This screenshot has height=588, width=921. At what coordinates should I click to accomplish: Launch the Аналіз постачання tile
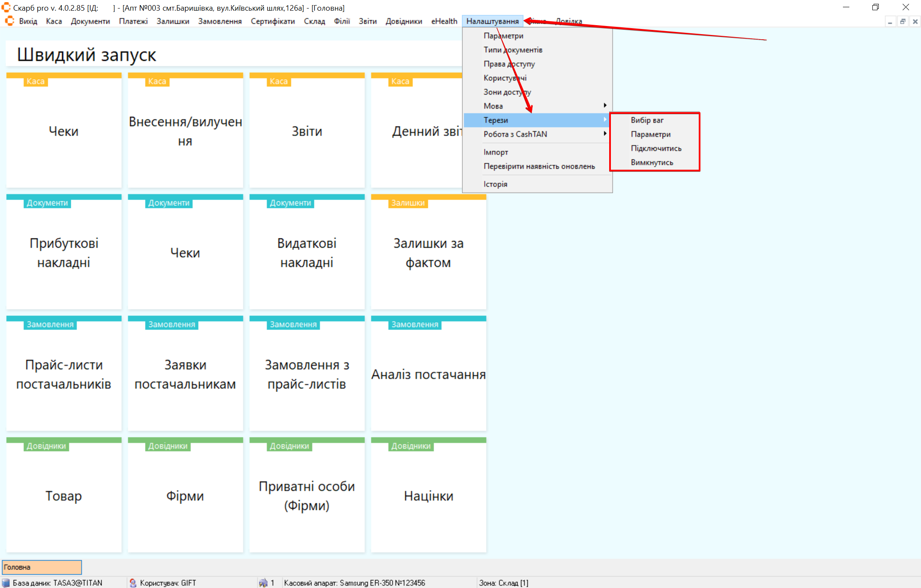(x=428, y=374)
